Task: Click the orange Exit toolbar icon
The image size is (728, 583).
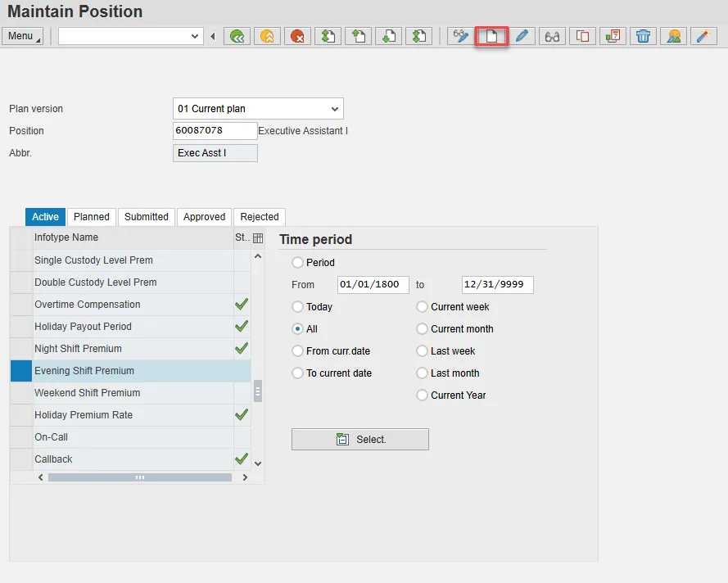Action: (267, 36)
